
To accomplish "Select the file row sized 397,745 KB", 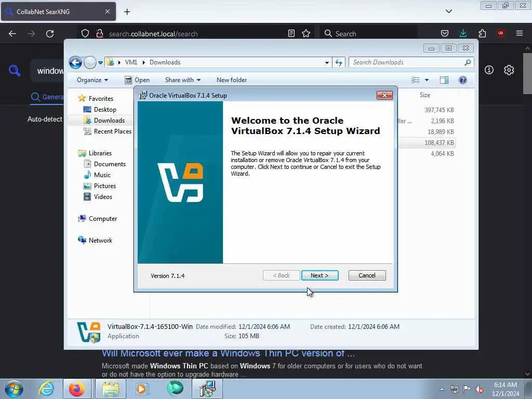I will 439,110.
